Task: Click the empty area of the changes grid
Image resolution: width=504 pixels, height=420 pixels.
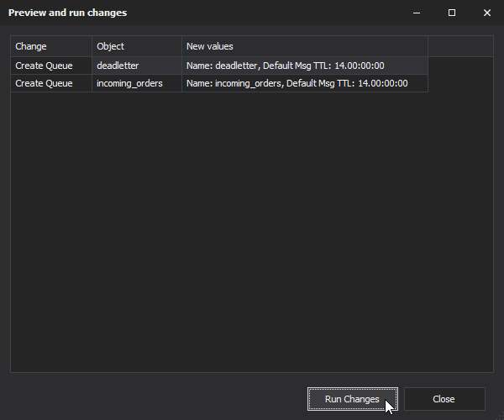Action: pyautogui.click(x=252, y=232)
